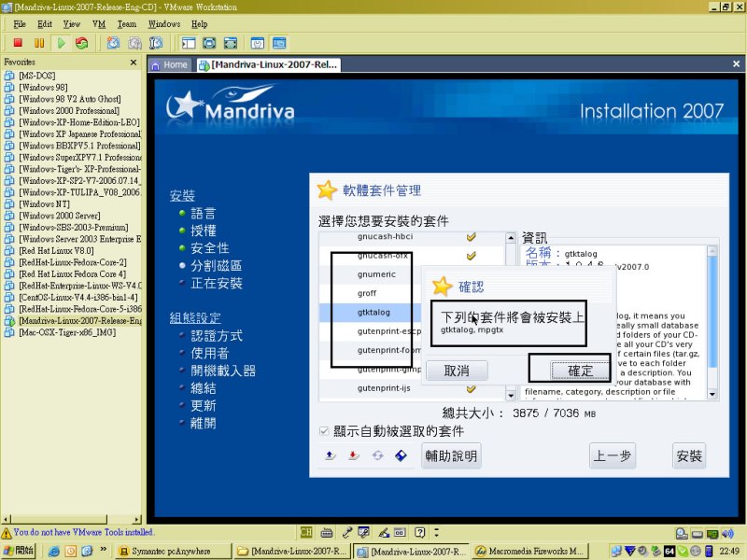Click the greyed Revert to snapshot icon
This screenshot has width=747, height=560.
pyautogui.click(x=134, y=43)
